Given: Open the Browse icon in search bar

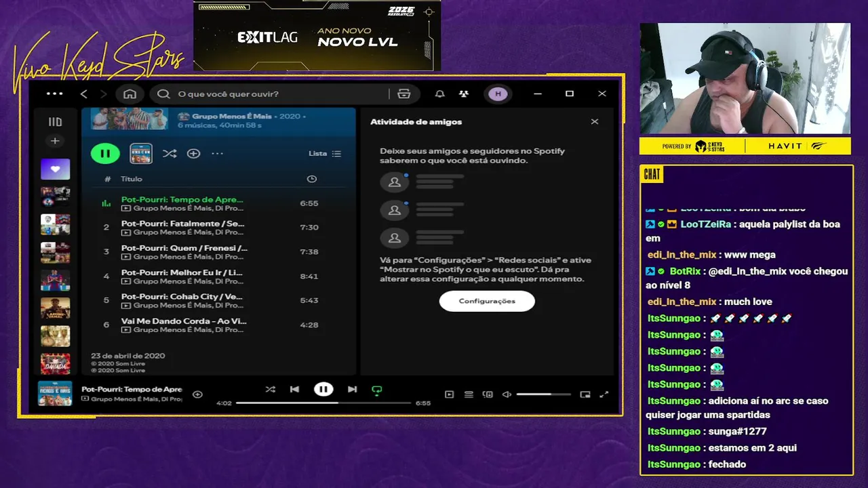Looking at the screenshot, I should coord(404,94).
